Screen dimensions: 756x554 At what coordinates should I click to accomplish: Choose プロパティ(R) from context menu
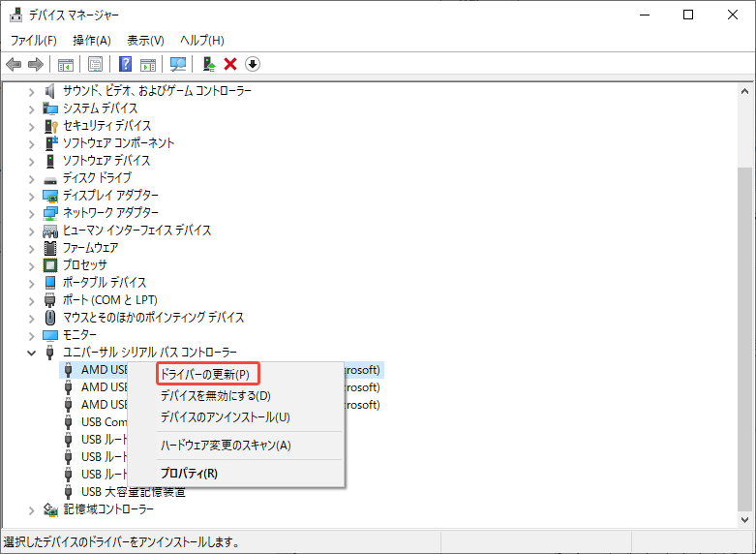point(236,474)
